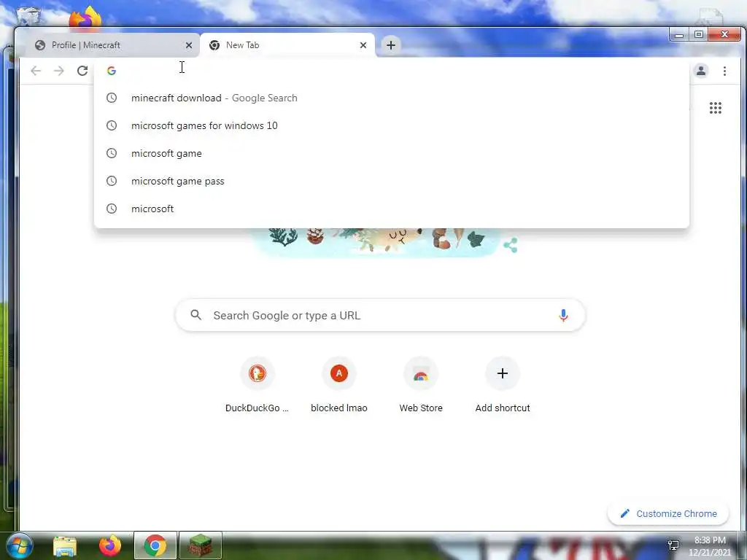
Task: Reload the current page
Action: [x=82, y=71]
